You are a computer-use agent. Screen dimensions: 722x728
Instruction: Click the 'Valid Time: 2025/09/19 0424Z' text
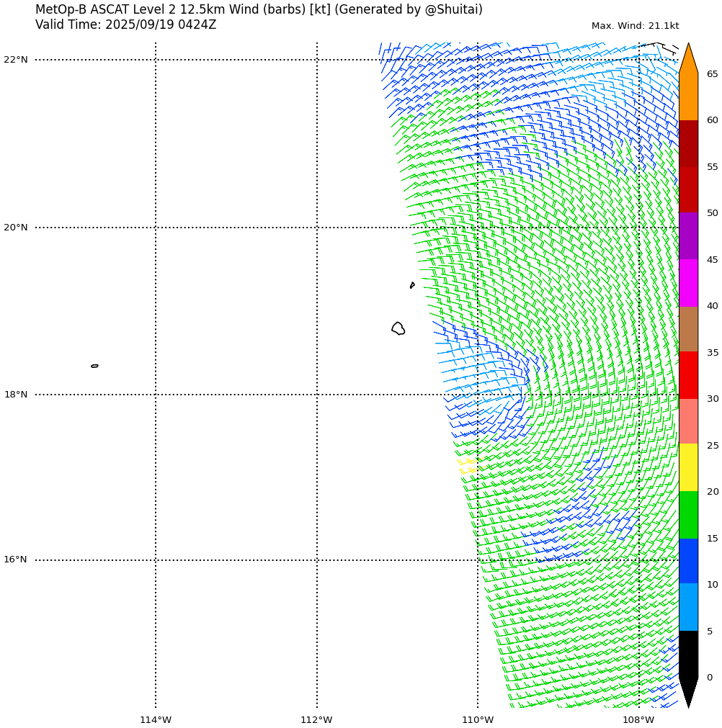pos(126,24)
